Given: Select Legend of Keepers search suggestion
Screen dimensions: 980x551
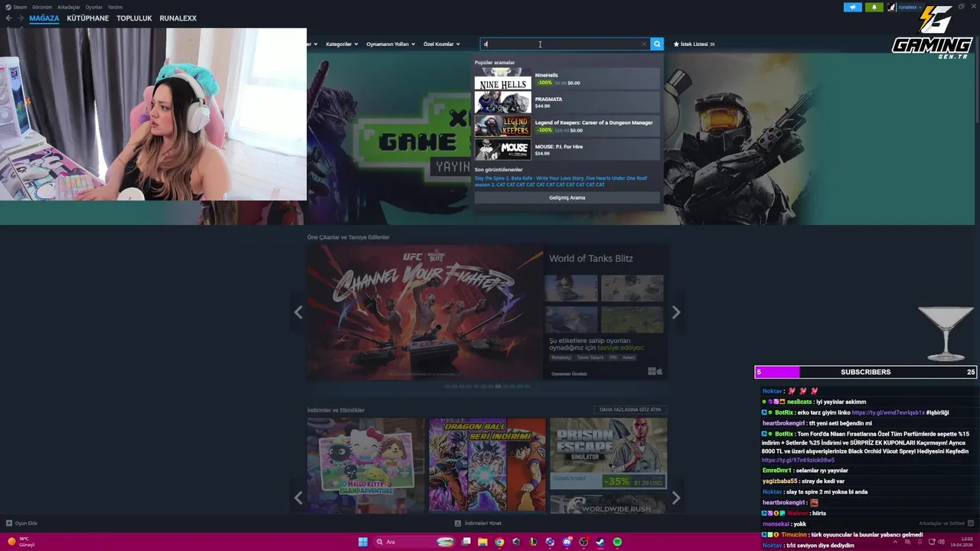Looking at the screenshot, I should [567, 126].
